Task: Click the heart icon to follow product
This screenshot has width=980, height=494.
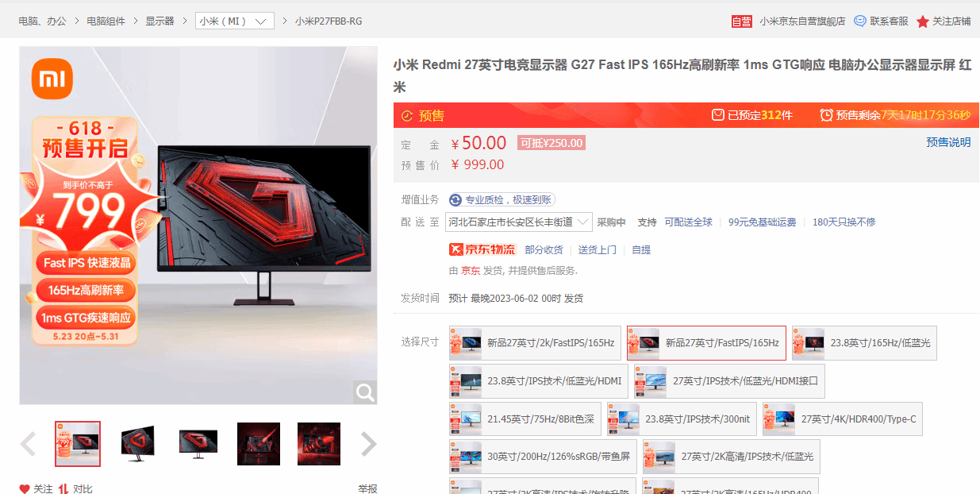Action: [25, 488]
